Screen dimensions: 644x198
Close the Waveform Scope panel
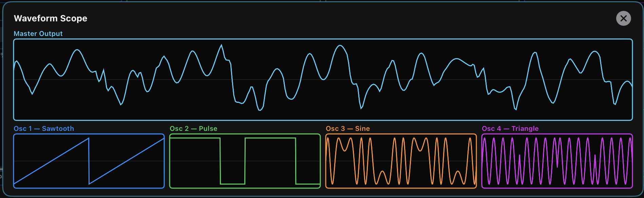pos(623,18)
